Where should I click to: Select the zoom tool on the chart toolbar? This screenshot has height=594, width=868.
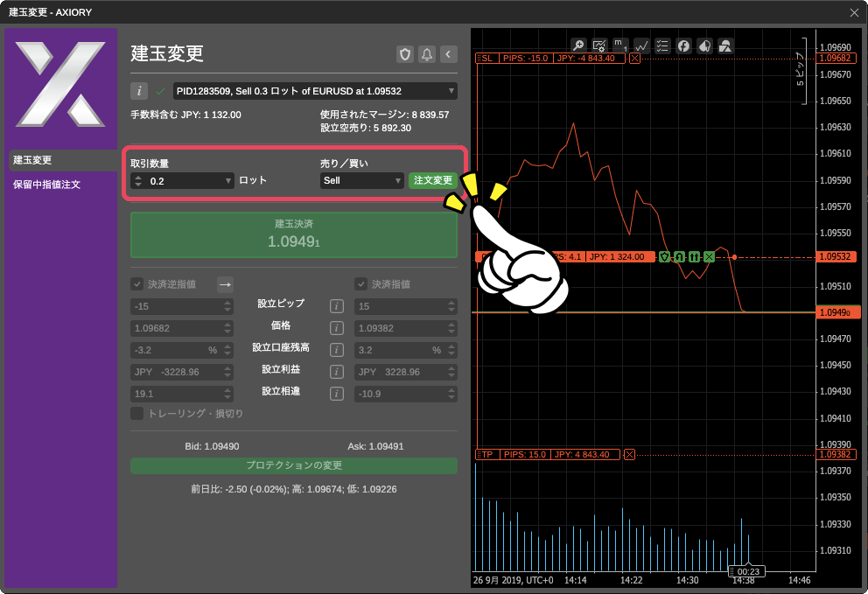point(578,45)
